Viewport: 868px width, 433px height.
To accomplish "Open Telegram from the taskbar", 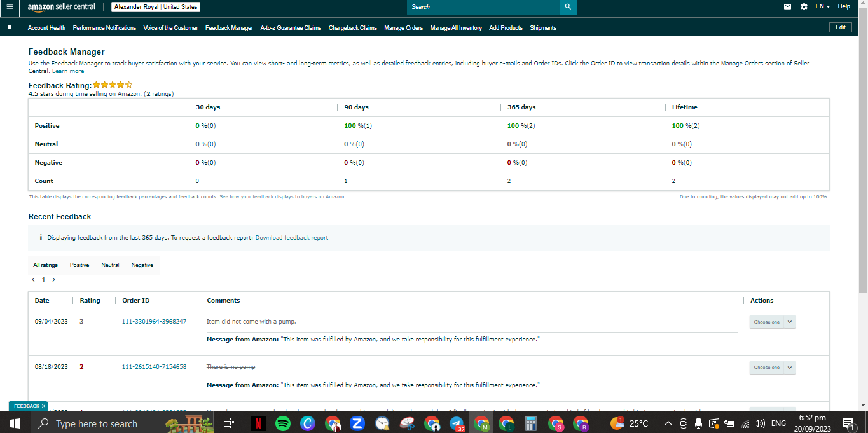I will pyautogui.click(x=457, y=423).
